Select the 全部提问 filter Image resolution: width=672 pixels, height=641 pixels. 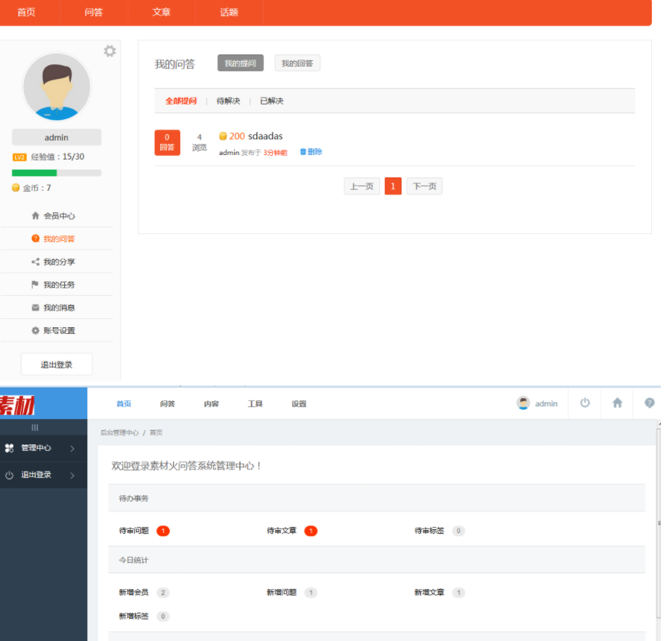(181, 101)
